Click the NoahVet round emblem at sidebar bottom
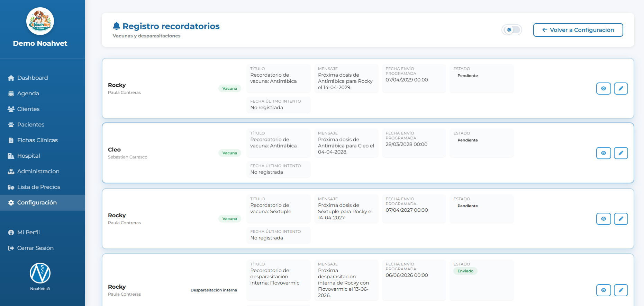Image resolution: width=644 pixels, height=306 pixels. (x=40, y=273)
